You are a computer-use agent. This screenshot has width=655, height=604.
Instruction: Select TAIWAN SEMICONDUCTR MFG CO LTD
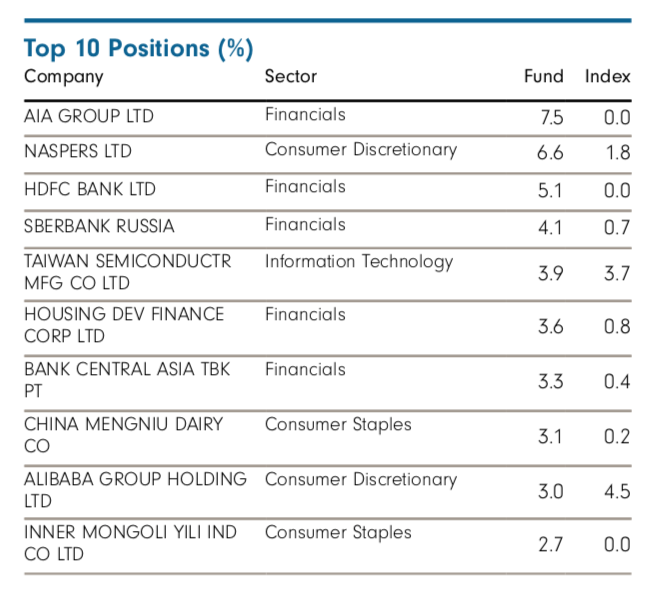pos(127,271)
